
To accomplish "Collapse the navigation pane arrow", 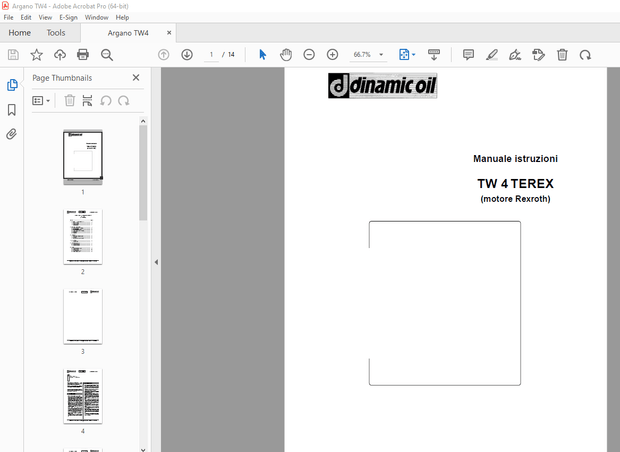I will pyautogui.click(x=156, y=262).
